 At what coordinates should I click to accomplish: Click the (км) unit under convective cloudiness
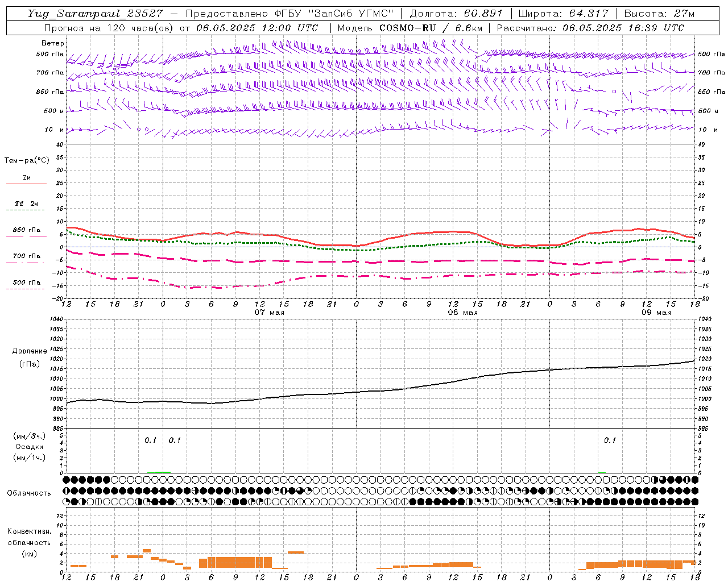(x=30, y=554)
